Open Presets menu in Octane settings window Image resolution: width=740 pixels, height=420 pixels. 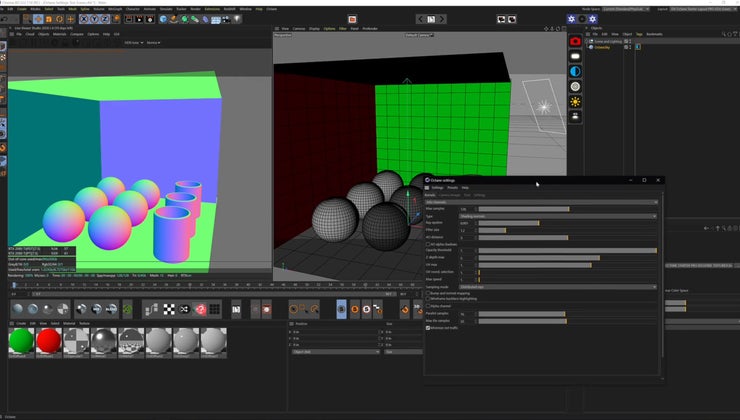pos(452,187)
